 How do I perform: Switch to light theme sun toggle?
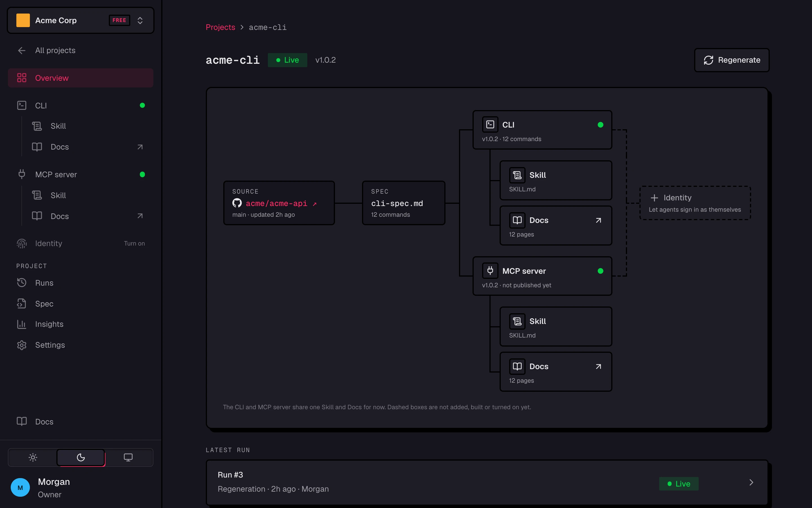[x=33, y=457]
